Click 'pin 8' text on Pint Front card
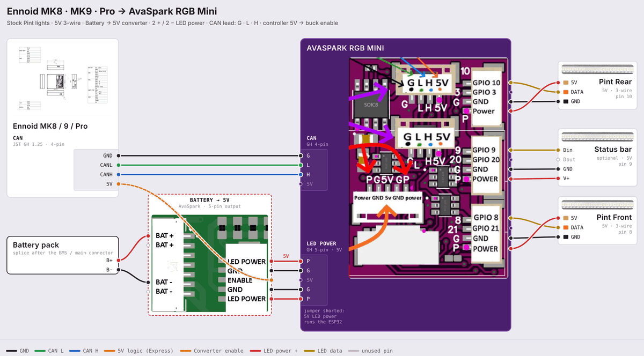Image resolution: width=644 pixels, height=356 pixels. click(x=625, y=232)
